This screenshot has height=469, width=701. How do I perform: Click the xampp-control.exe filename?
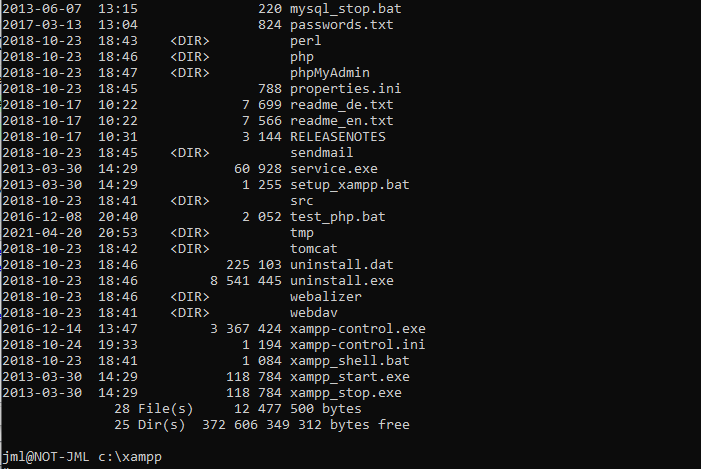click(358, 329)
